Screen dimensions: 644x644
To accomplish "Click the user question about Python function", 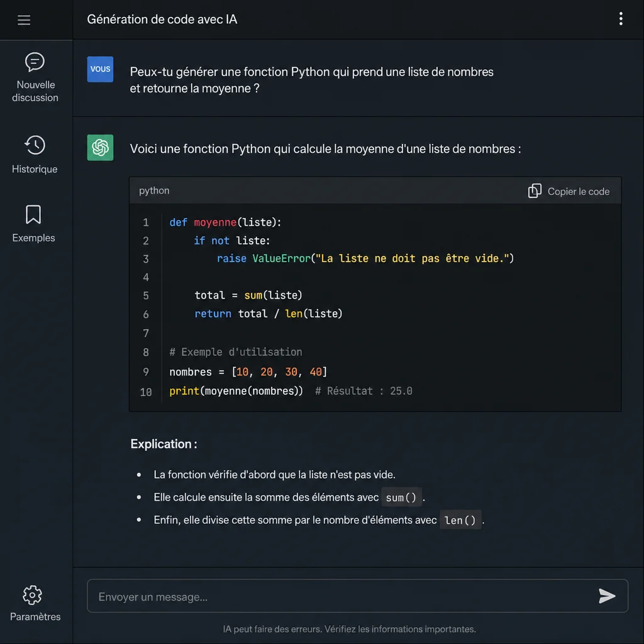I will (x=312, y=80).
